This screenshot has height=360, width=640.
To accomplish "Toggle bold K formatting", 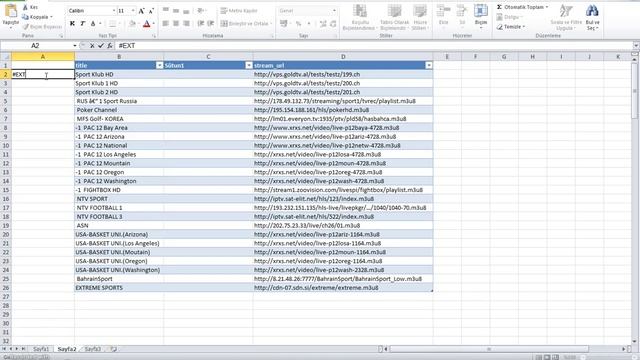I will 72,24.
